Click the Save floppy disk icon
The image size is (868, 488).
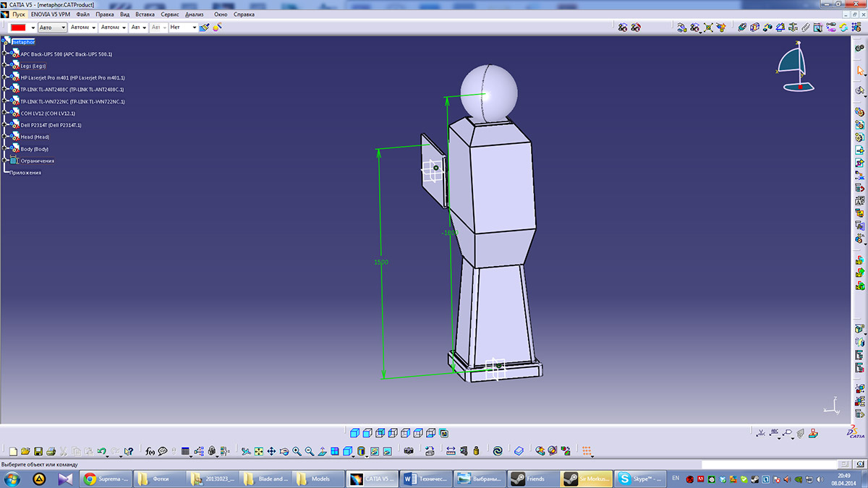[38, 451]
